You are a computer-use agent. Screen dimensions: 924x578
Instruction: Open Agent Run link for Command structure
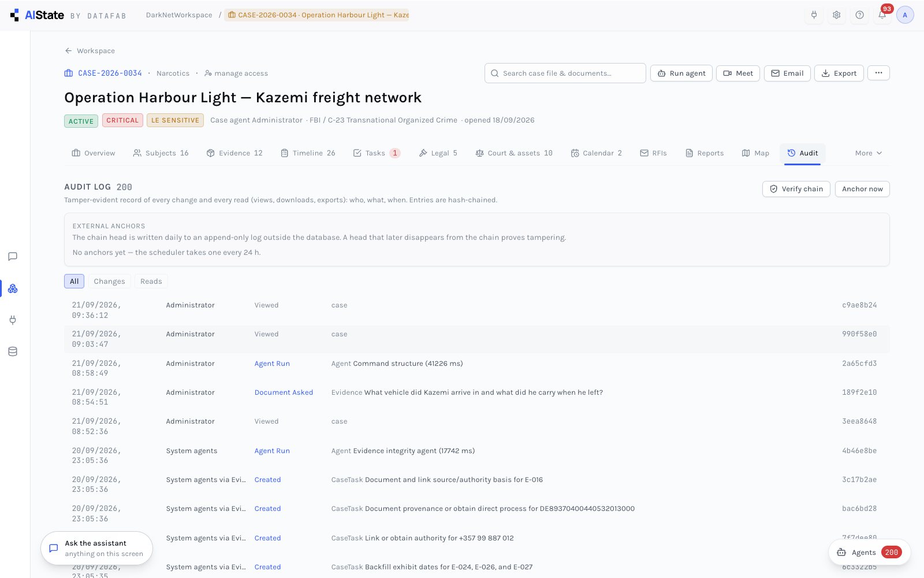[272, 364]
